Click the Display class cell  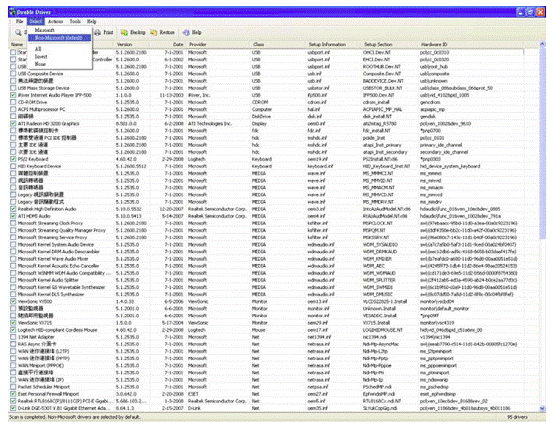point(259,124)
